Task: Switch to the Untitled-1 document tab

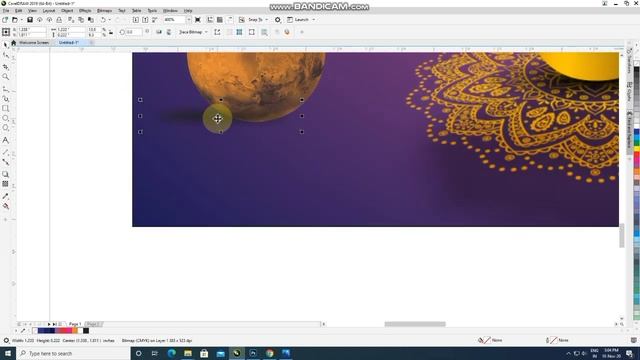Action: (x=68, y=42)
